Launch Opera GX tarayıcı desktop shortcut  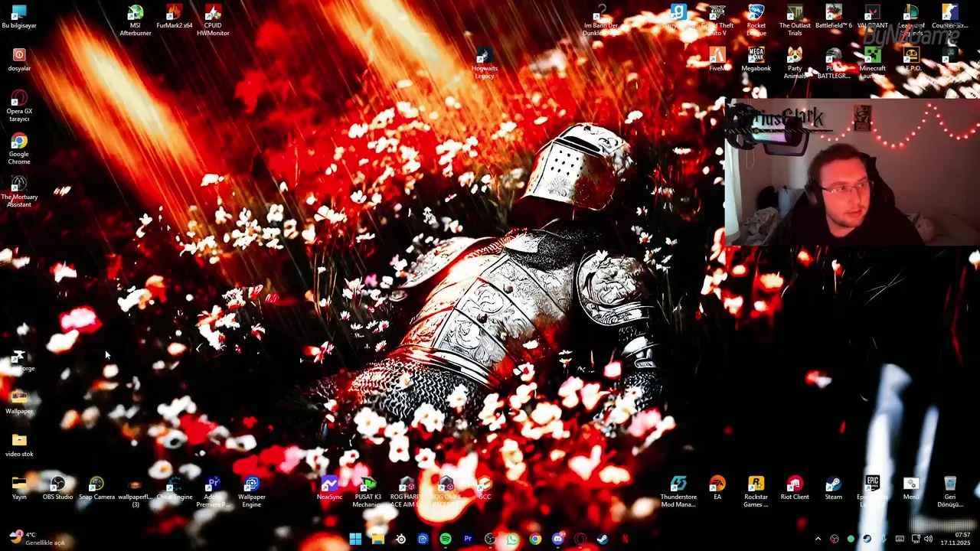(x=19, y=106)
